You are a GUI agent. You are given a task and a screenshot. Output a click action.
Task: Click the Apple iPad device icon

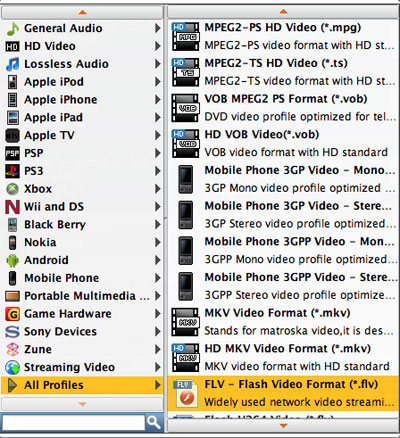(12, 118)
